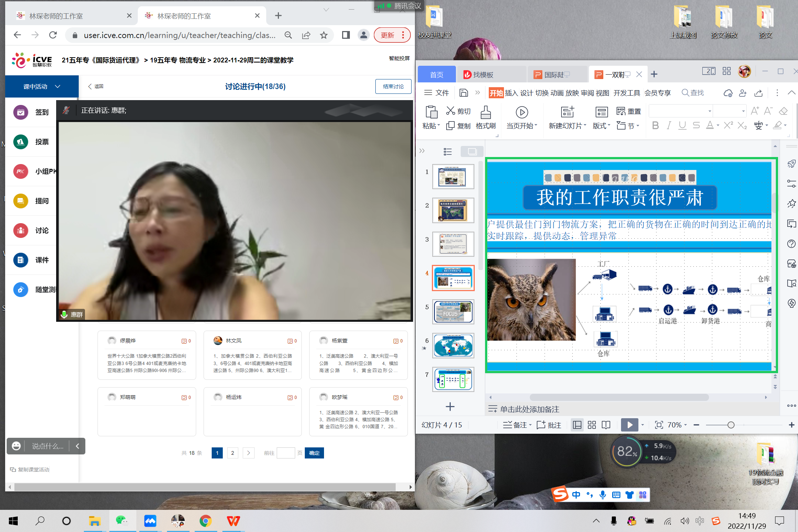Screen dimensions: 798x532
Task: Click the font color A swatch
Action: (x=710, y=125)
